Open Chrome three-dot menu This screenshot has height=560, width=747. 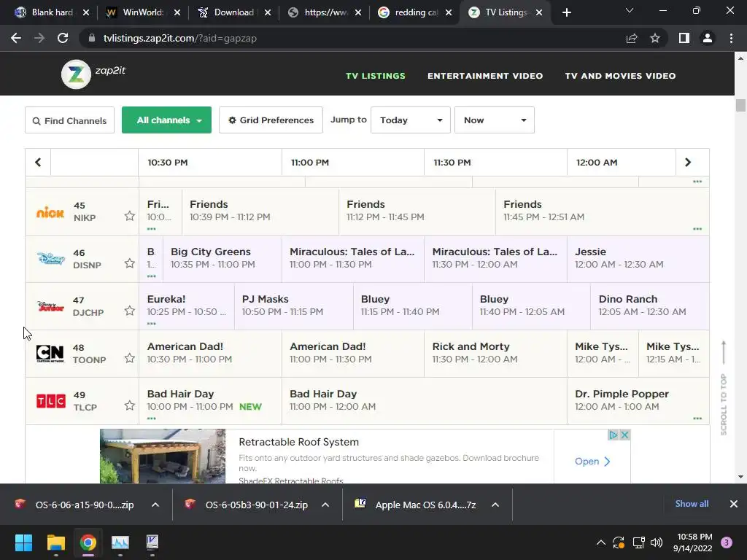pyautogui.click(x=731, y=38)
